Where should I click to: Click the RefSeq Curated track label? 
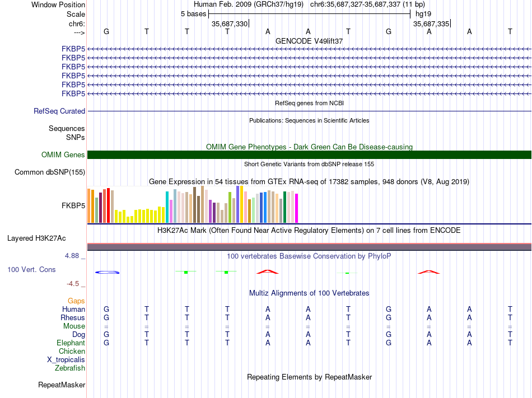click(x=59, y=111)
